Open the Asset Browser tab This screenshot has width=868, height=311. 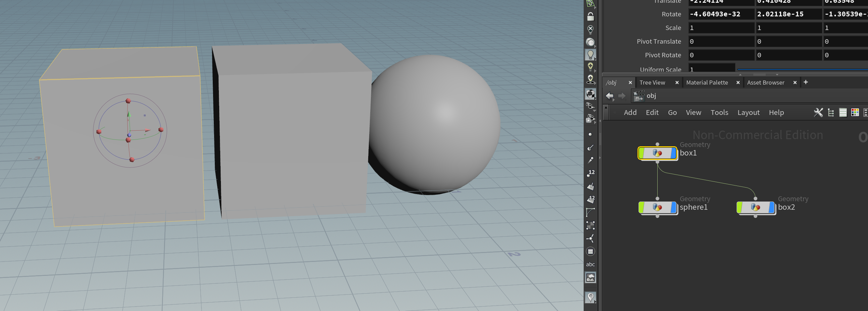click(x=766, y=83)
